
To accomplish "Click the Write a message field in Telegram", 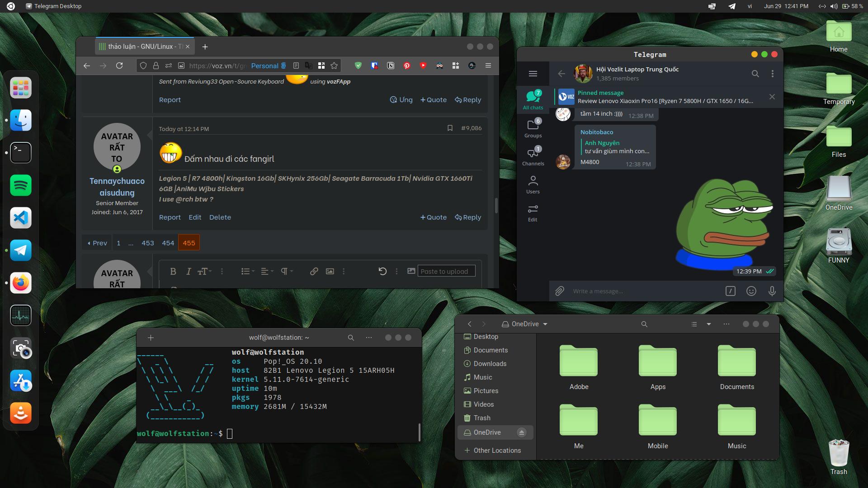I will coord(644,291).
